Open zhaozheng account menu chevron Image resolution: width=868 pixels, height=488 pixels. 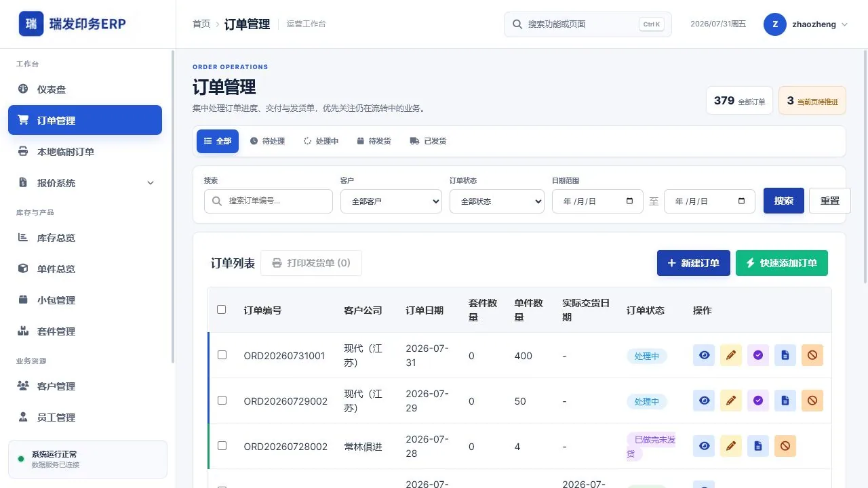[x=844, y=24]
